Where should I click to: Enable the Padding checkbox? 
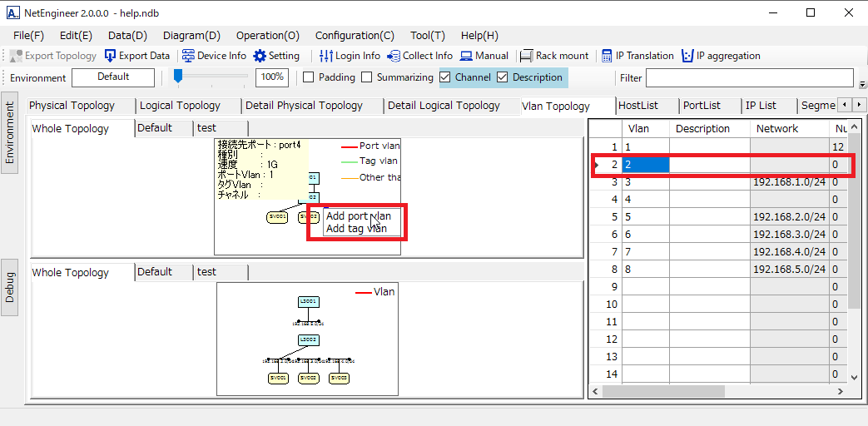[308, 77]
